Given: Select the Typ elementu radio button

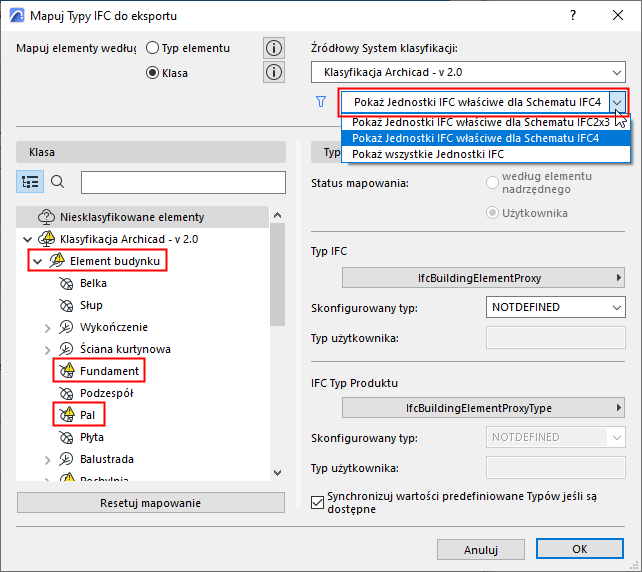Looking at the screenshot, I should pyautogui.click(x=152, y=48).
